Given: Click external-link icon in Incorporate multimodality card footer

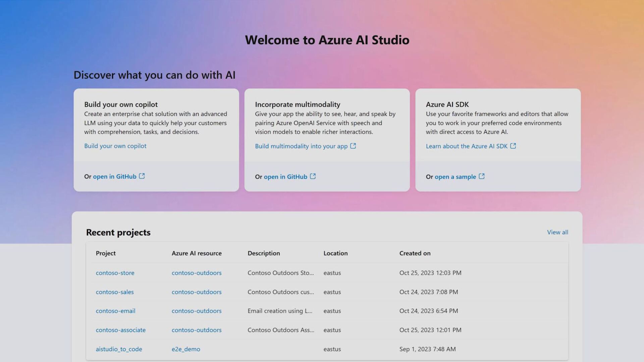Looking at the screenshot, I should click(x=313, y=176).
